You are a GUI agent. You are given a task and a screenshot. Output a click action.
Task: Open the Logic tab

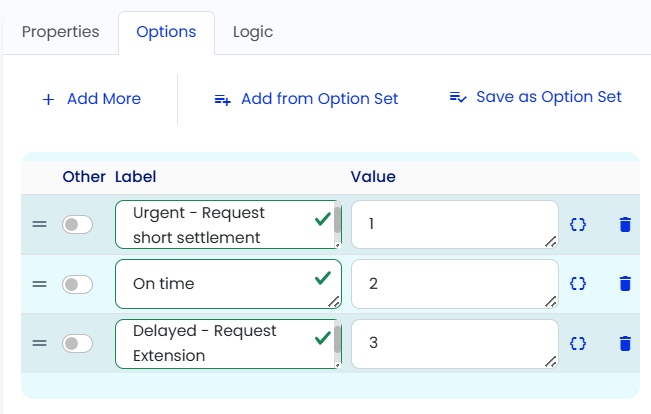253,32
